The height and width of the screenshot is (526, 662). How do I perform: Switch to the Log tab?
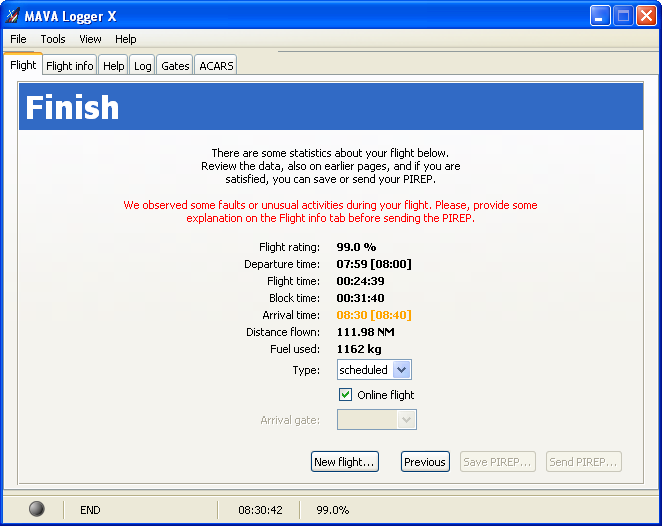(142, 66)
